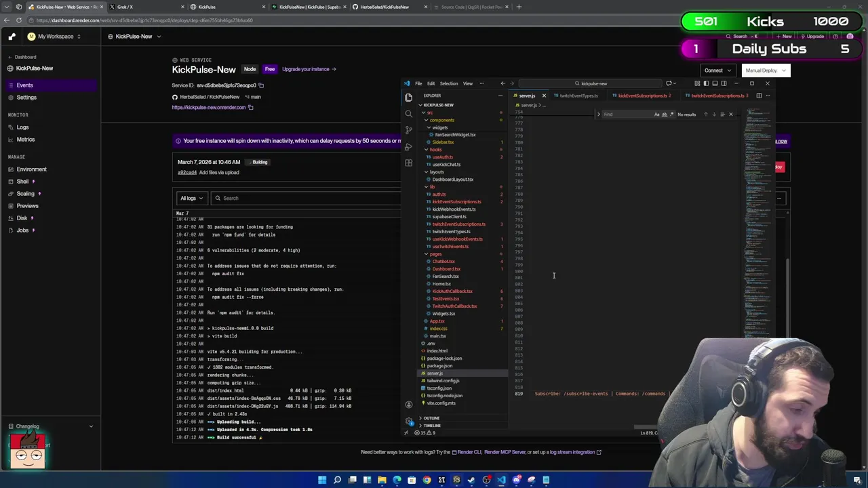This screenshot has width=868, height=488.
Task: Close the server.js editor tab
Action: pos(544,96)
